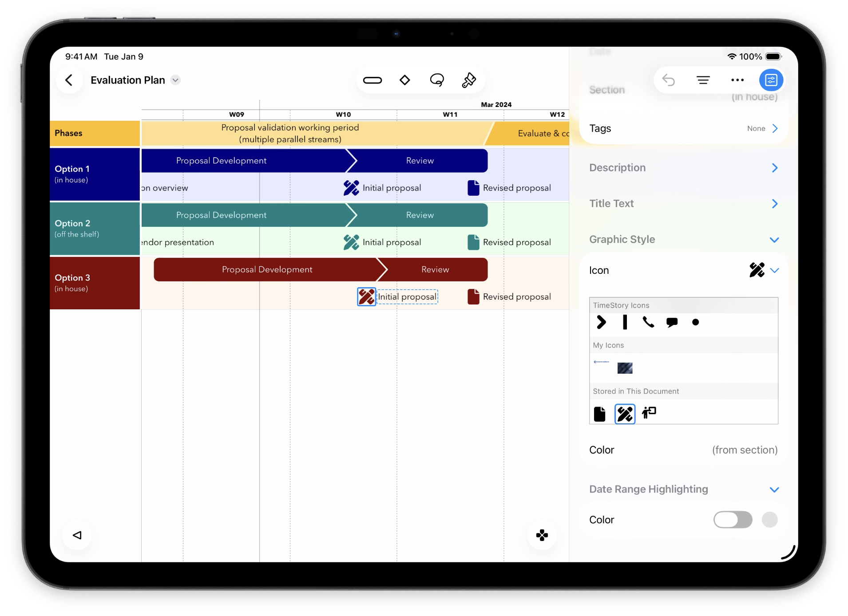Open the more options ellipsis menu
This screenshot has height=616, width=848.
coord(737,80)
